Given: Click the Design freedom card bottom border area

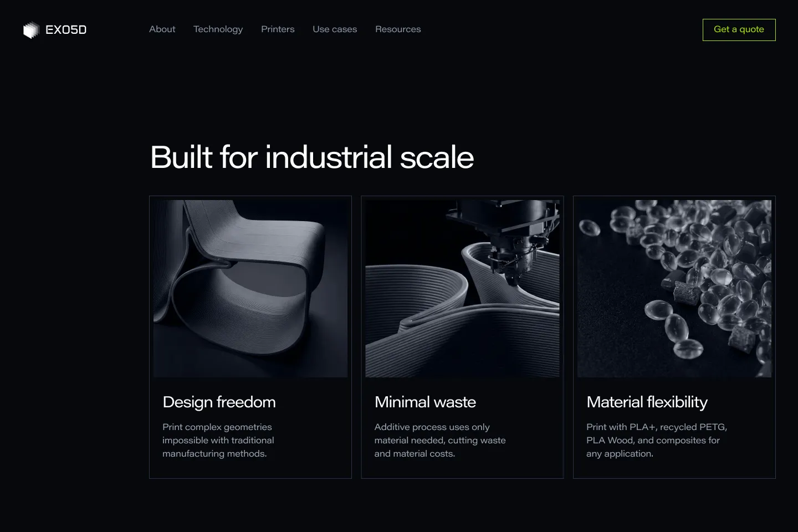Looking at the screenshot, I should click(x=250, y=478).
